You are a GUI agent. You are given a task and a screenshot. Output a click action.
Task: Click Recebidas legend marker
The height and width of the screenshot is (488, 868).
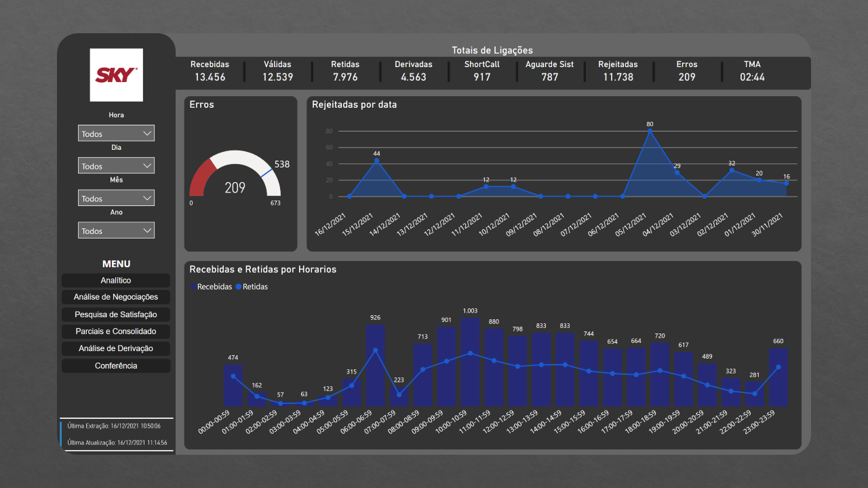(193, 287)
